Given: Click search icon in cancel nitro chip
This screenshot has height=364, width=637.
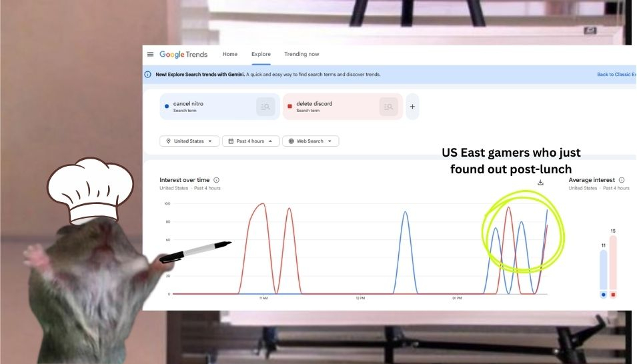Looking at the screenshot, I should click(x=265, y=107).
